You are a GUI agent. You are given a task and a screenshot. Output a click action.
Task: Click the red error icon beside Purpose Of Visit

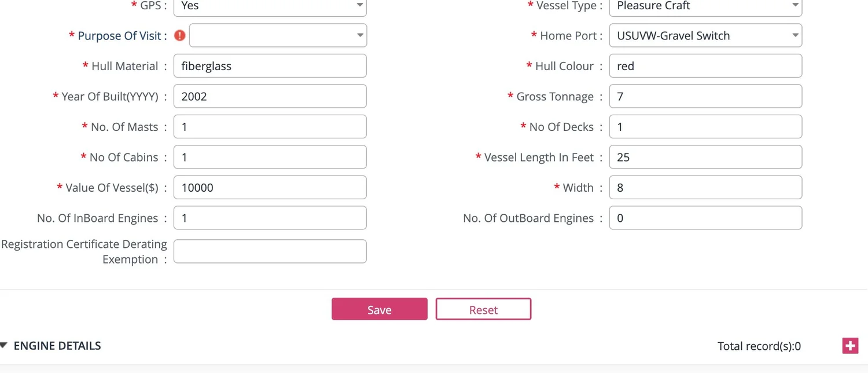(x=180, y=35)
